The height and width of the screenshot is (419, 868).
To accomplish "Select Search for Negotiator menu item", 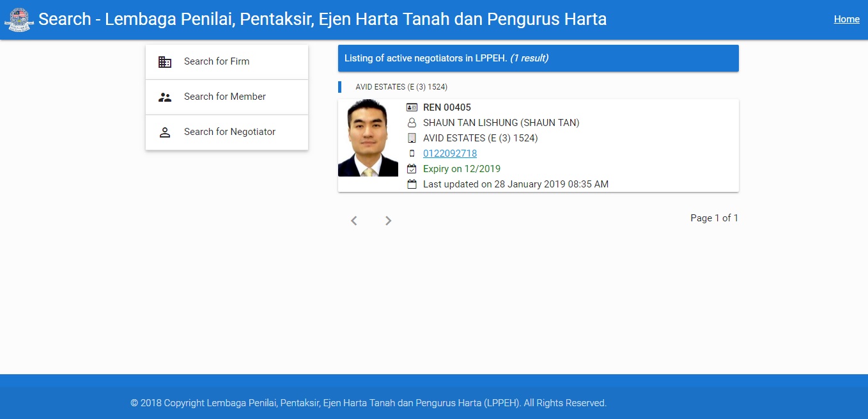I will (x=227, y=132).
